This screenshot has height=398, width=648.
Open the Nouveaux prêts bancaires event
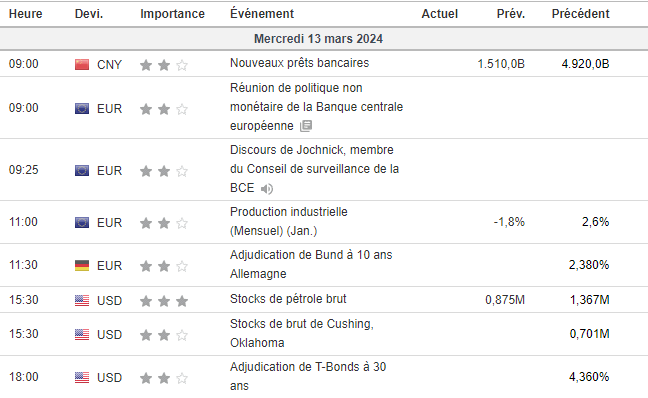point(299,63)
